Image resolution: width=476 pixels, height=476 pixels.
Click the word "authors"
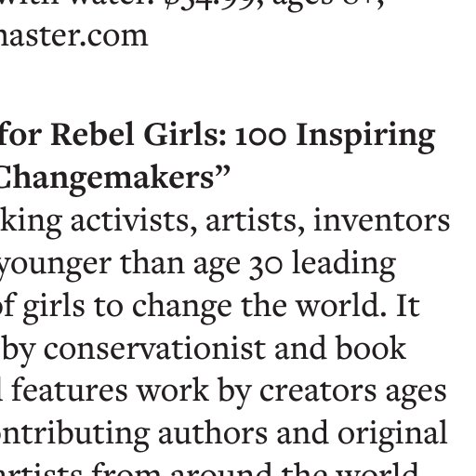213,433
